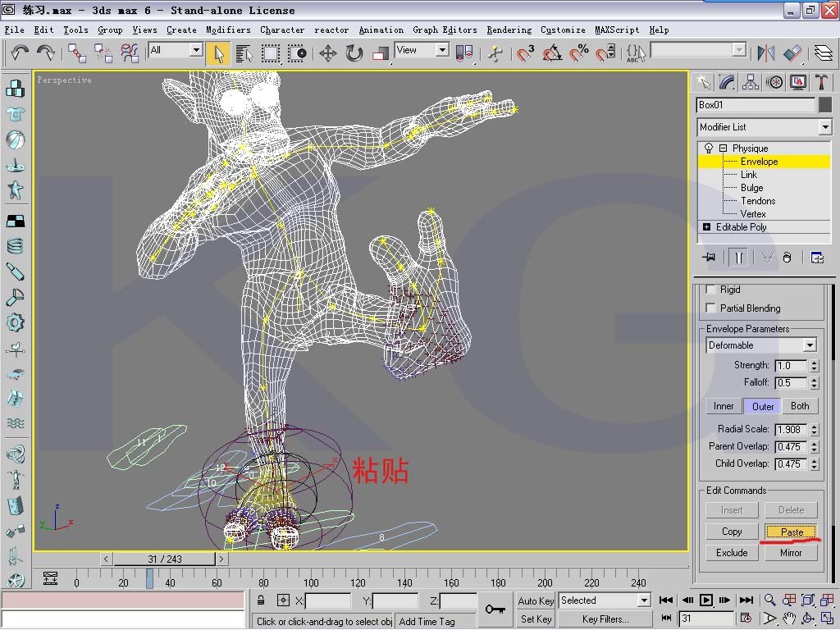Open Select by Name list icon
This screenshot has height=630, width=840.
244,53
